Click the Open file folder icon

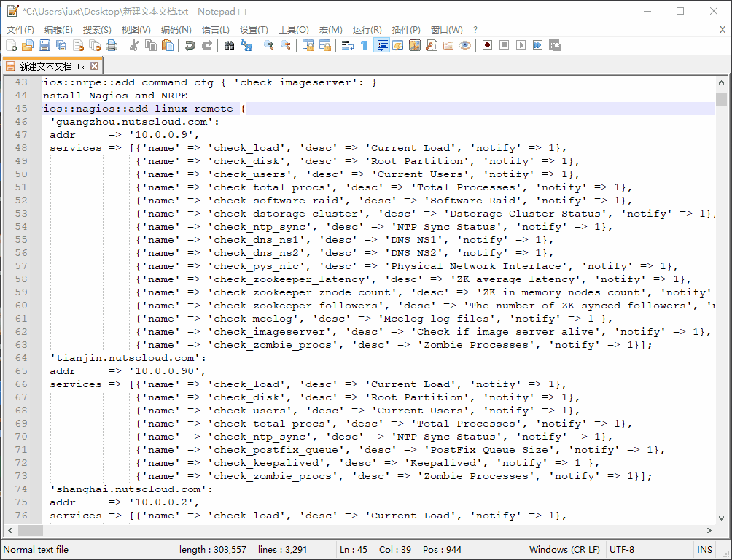[x=28, y=45]
